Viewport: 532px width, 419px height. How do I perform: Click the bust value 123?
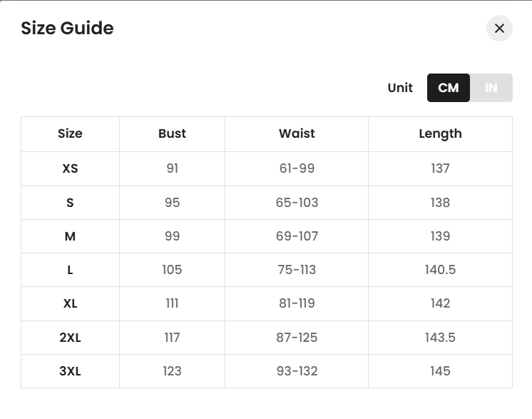pos(172,371)
